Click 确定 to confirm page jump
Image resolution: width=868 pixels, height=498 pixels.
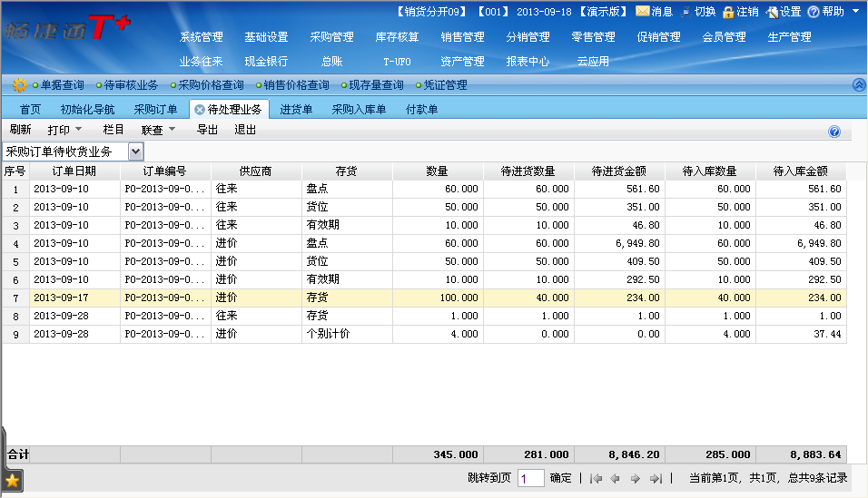(x=561, y=477)
